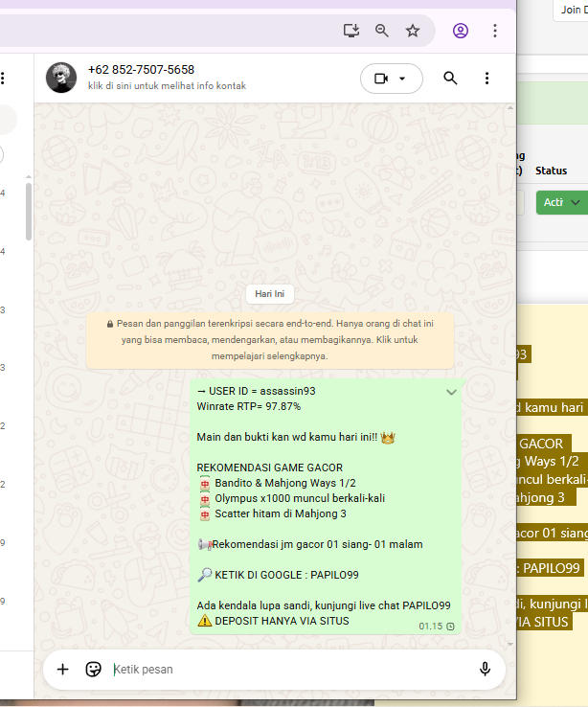Viewport: 588px width, 707px height.
Task: Click the 'Join' tab in background window
Action: point(572,10)
